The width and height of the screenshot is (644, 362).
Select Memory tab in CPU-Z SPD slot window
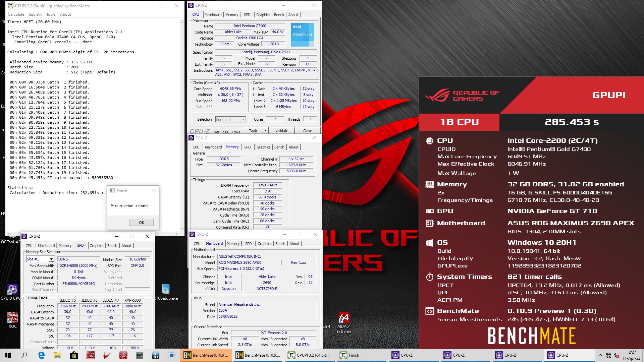coord(65,246)
